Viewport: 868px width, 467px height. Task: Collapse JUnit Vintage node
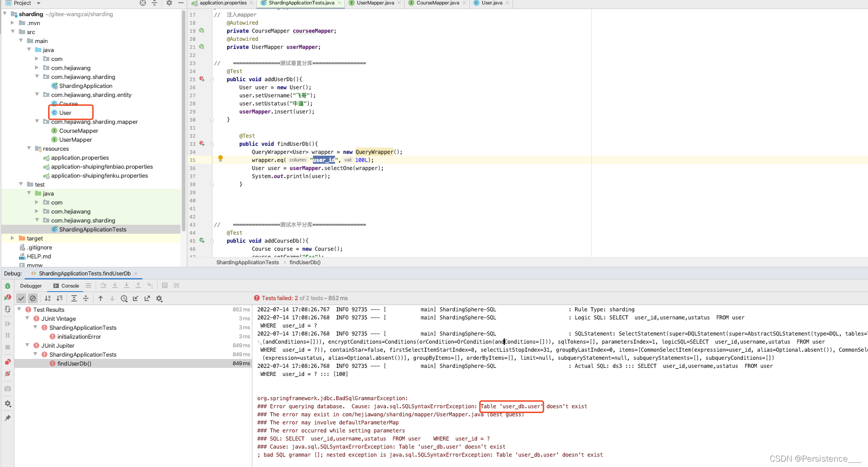pos(27,318)
